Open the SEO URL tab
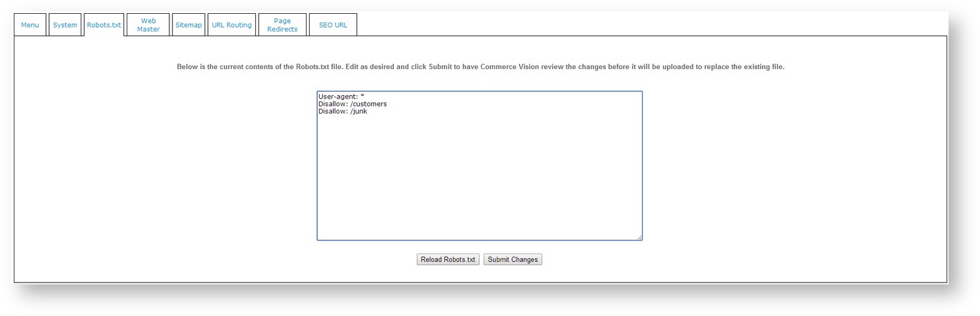 (x=333, y=25)
